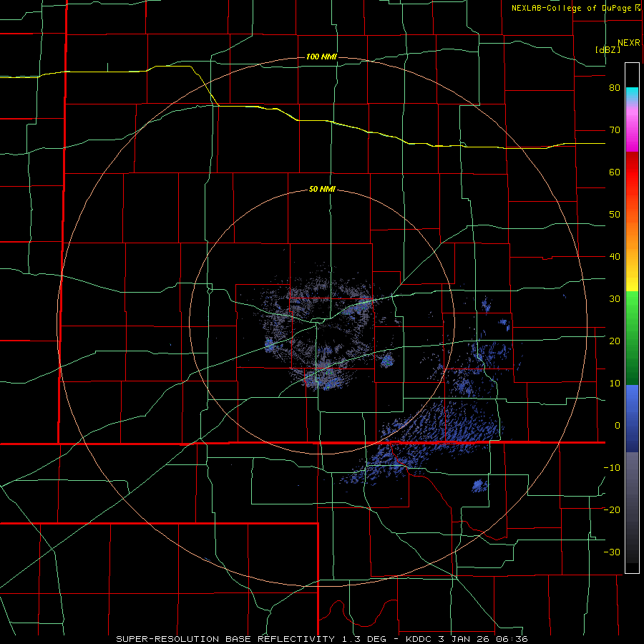The image size is (644, 644).
Task: Click the cyan top band of the color bar
Action: click(632, 94)
